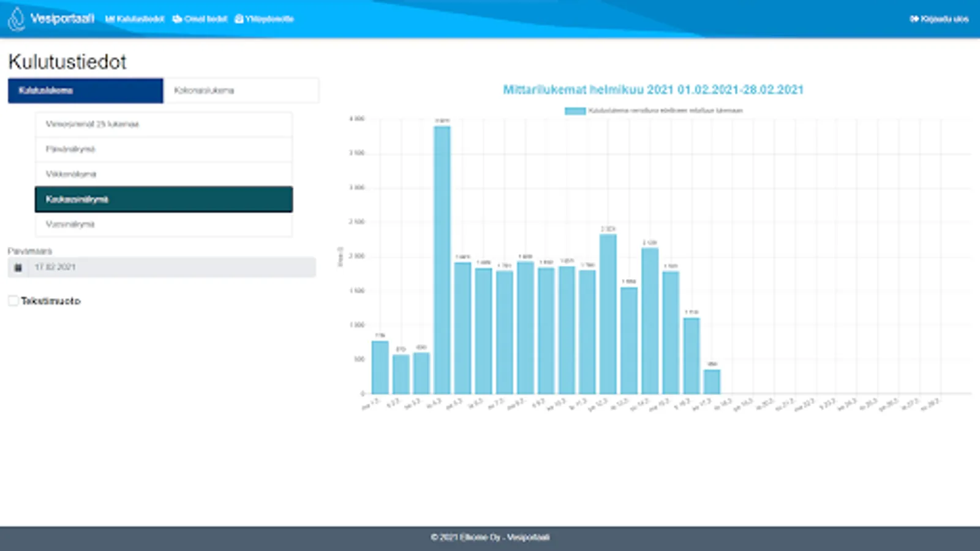Image resolution: width=980 pixels, height=551 pixels.
Task: Click the blue legend color swatch above the chart
Action: click(x=575, y=110)
